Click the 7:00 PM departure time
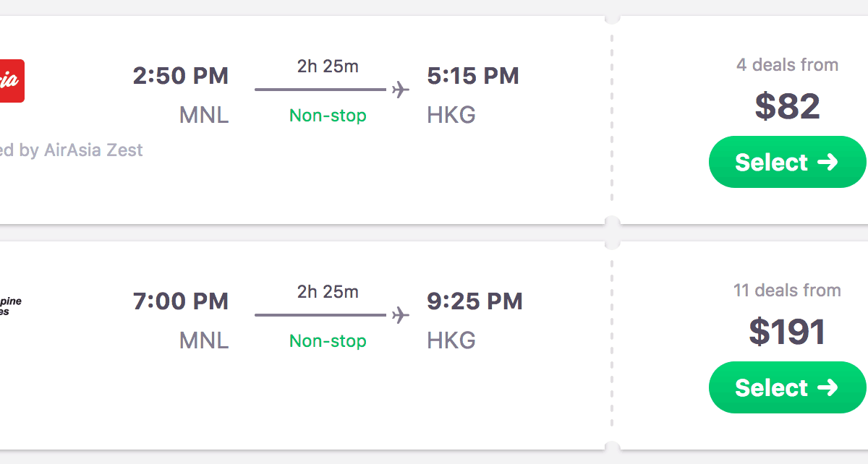The width and height of the screenshot is (868, 464). pyautogui.click(x=181, y=301)
